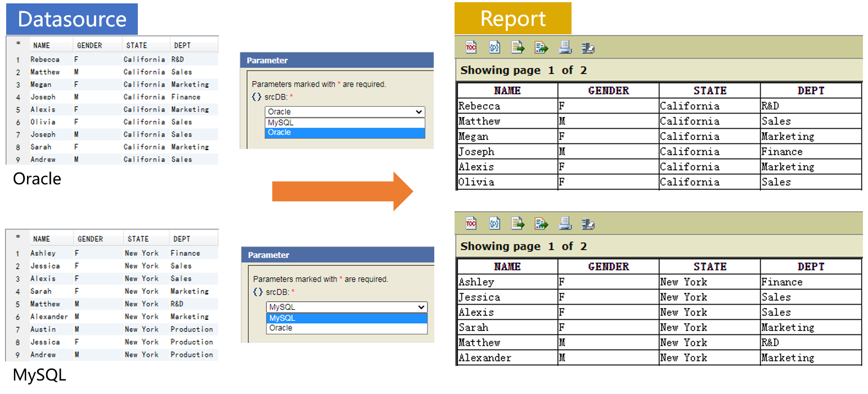The image size is (868, 394).
Task: Choose highlighted MySQL option in dropdown list
Action: click(x=347, y=318)
